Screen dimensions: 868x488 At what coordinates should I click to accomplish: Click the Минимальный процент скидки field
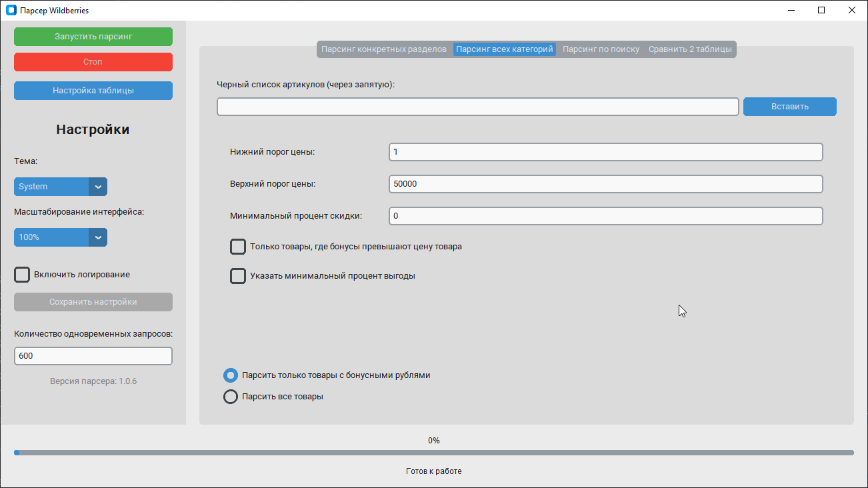pyautogui.click(x=606, y=216)
